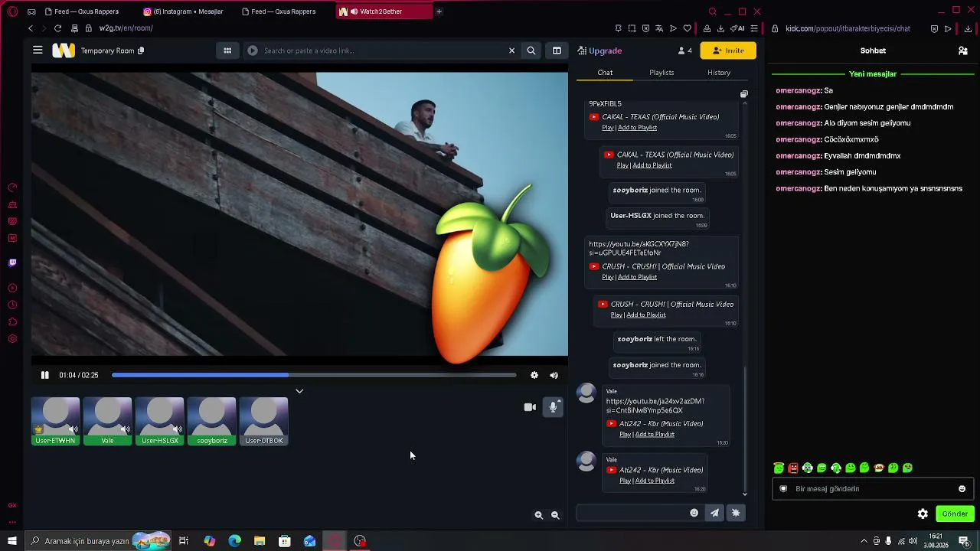The width and height of the screenshot is (980, 551).
Task: Focus the Bir mesaj gönderin field
Action: tap(873, 488)
